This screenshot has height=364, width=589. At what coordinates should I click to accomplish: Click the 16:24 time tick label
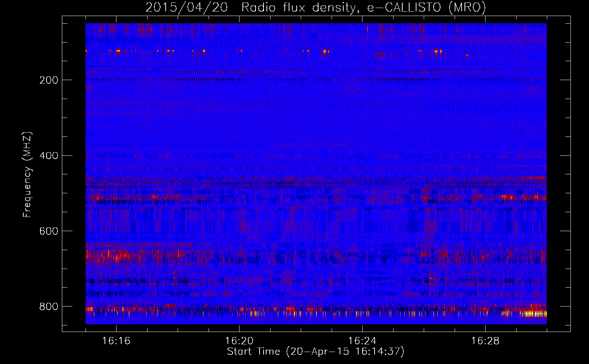click(363, 341)
